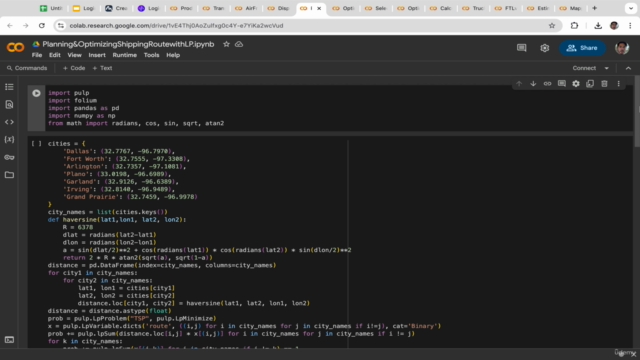
Task: Click the Connect runtime button
Action: tap(584, 68)
